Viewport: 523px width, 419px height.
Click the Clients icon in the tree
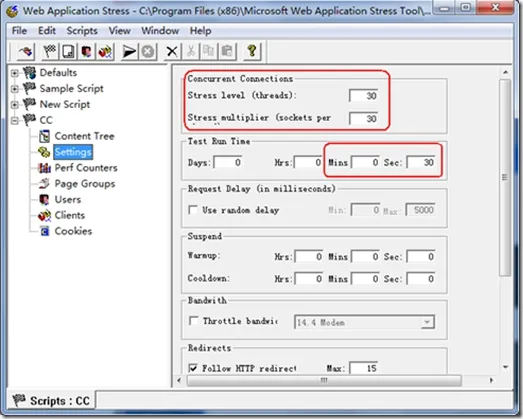(44, 216)
